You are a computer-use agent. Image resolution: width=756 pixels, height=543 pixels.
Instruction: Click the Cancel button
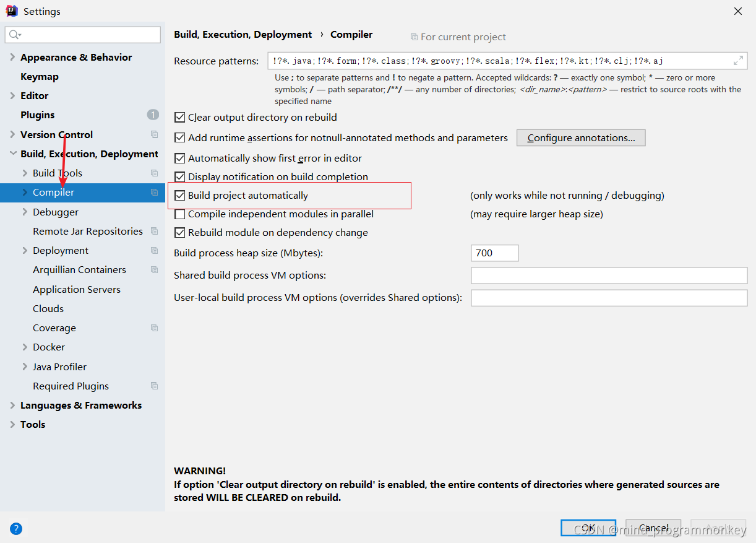[x=653, y=528]
